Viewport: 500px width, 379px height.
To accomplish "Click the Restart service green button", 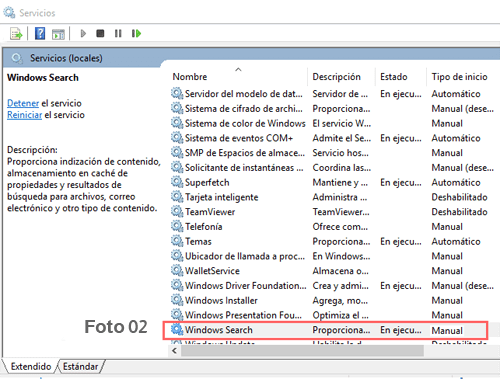I will (x=136, y=34).
